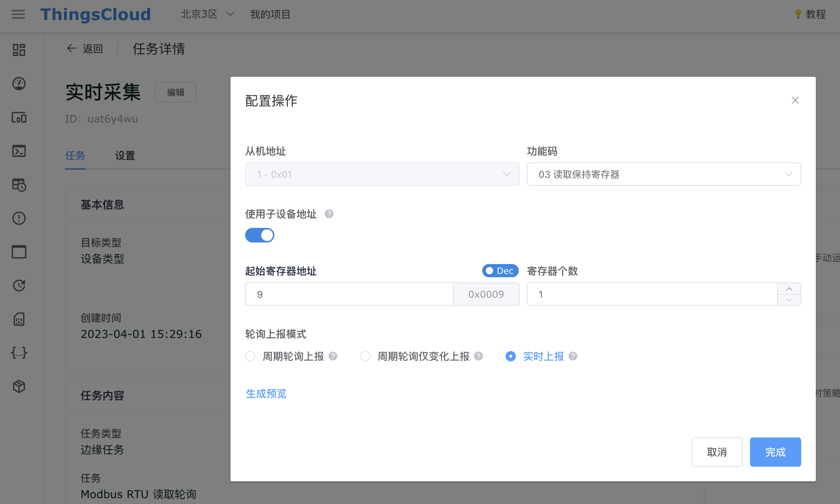Decrease 寄存器个数 with down arrow
Viewport: 840px width, 504px height.
[x=789, y=300]
